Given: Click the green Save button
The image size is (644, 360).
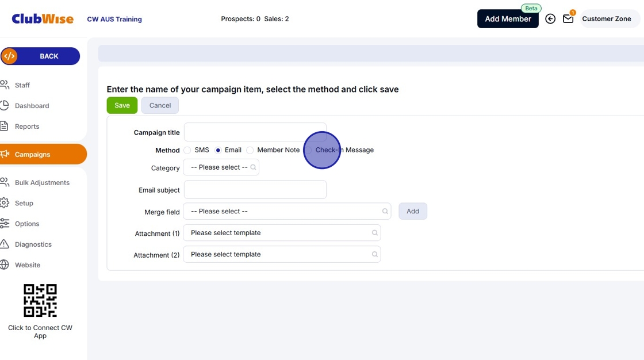Looking at the screenshot, I should 122,105.
